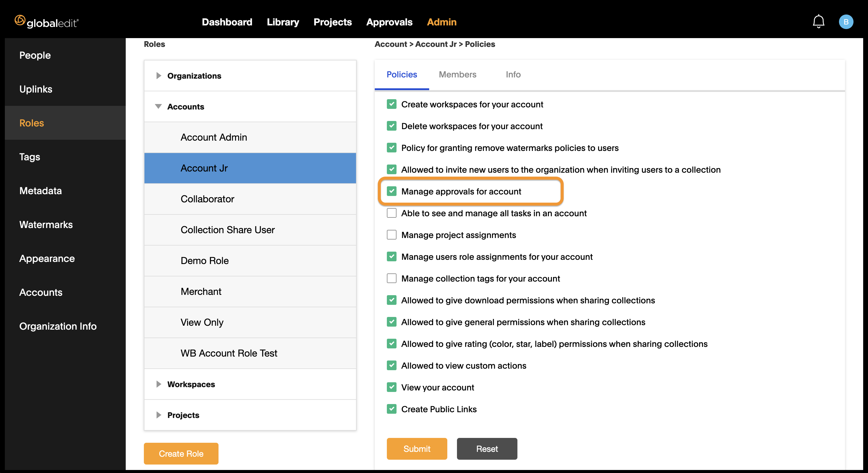Uncheck Create Public Links checkbox
The image size is (868, 473).
click(x=392, y=409)
